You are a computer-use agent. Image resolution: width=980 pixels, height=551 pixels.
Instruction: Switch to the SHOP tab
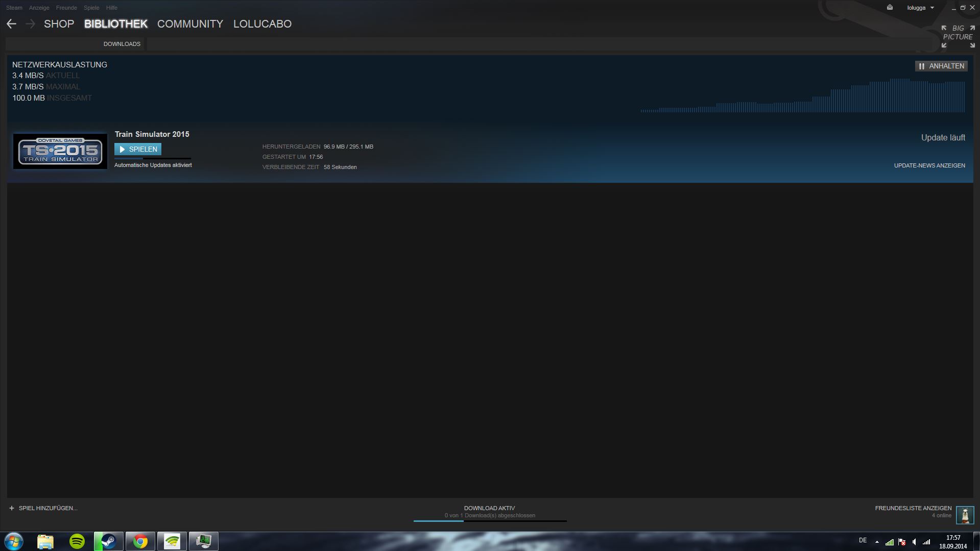tap(59, 24)
